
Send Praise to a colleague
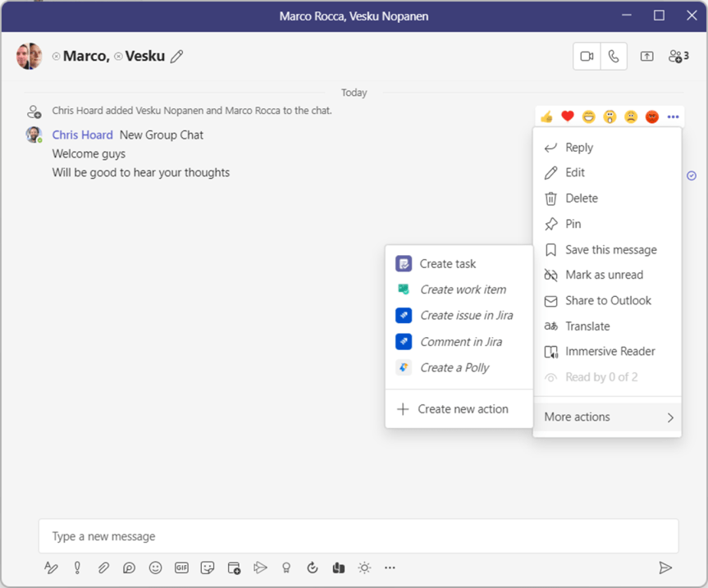click(285, 567)
